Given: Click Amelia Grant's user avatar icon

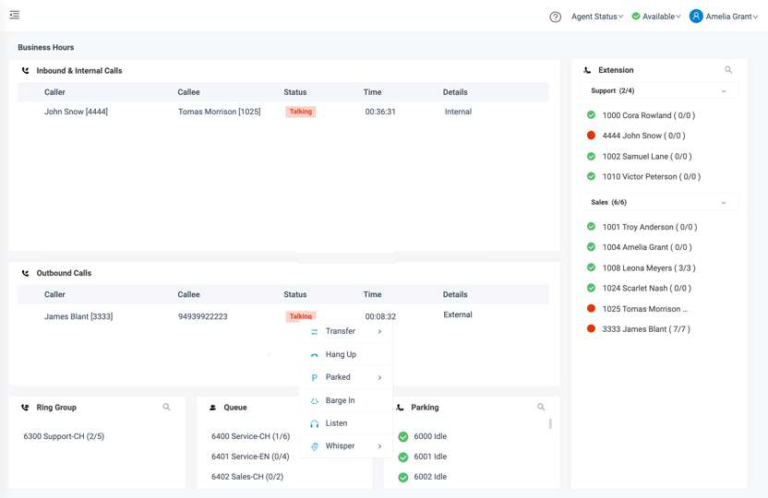Looking at the screenshot, I should point(696,16).
